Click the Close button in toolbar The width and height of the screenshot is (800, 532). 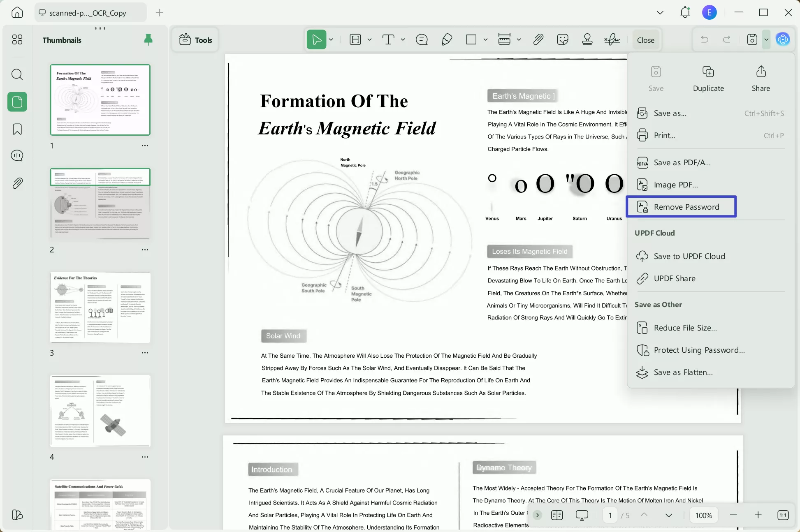pos(645,40)
